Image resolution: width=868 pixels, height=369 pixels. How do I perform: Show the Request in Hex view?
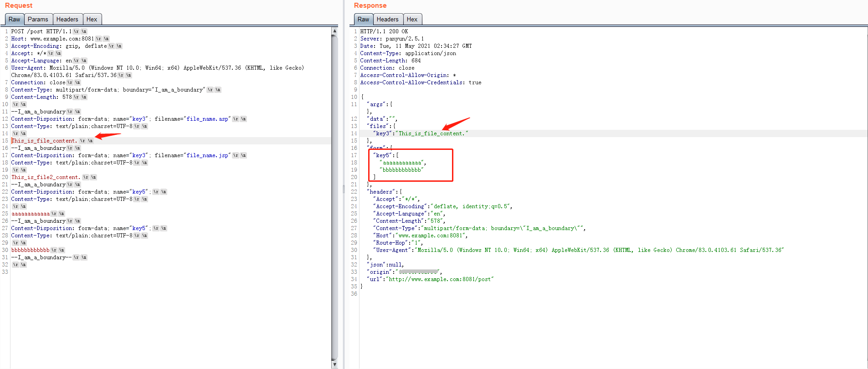92,19
